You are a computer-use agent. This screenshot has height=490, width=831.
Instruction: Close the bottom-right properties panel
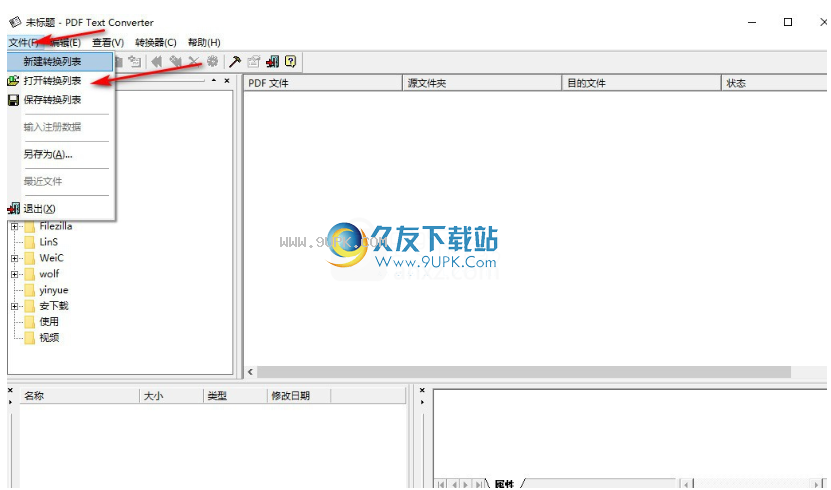pos(422,390)
